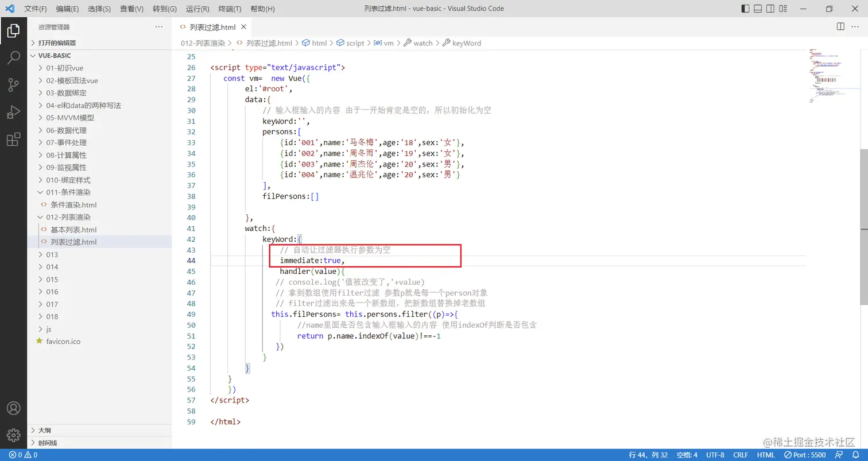
Task: Open the Run and Debug view icon
Action: (x=13, y=112)
